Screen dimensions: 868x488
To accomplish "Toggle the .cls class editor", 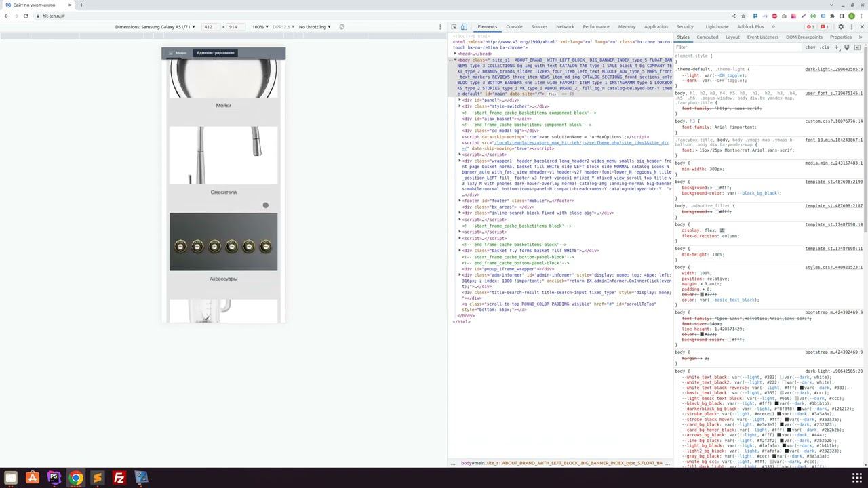I will 825,47.
